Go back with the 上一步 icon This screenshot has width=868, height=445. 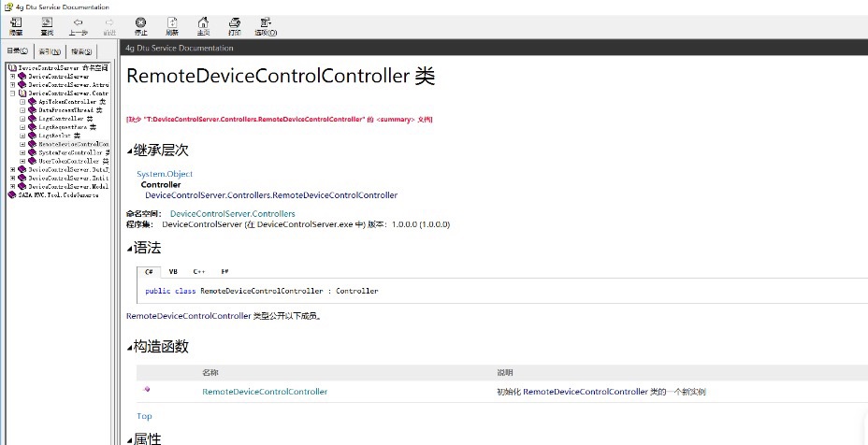[x=78, y=25]
